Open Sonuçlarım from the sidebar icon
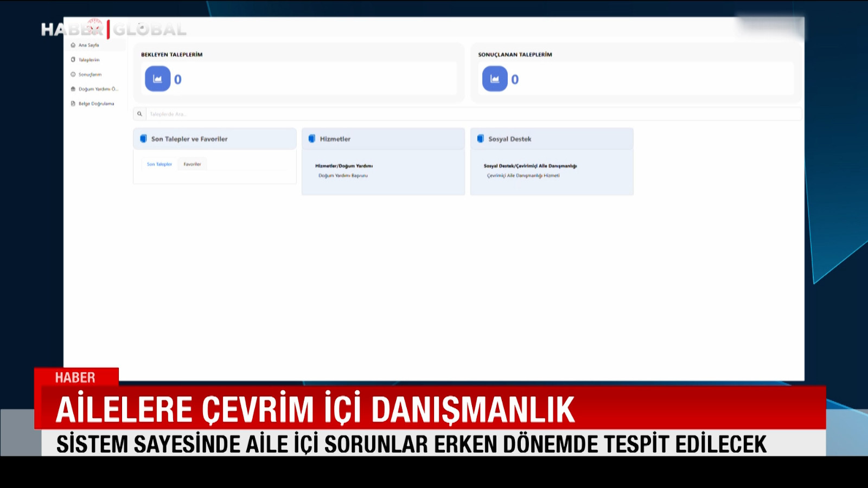 coord(73,74)
